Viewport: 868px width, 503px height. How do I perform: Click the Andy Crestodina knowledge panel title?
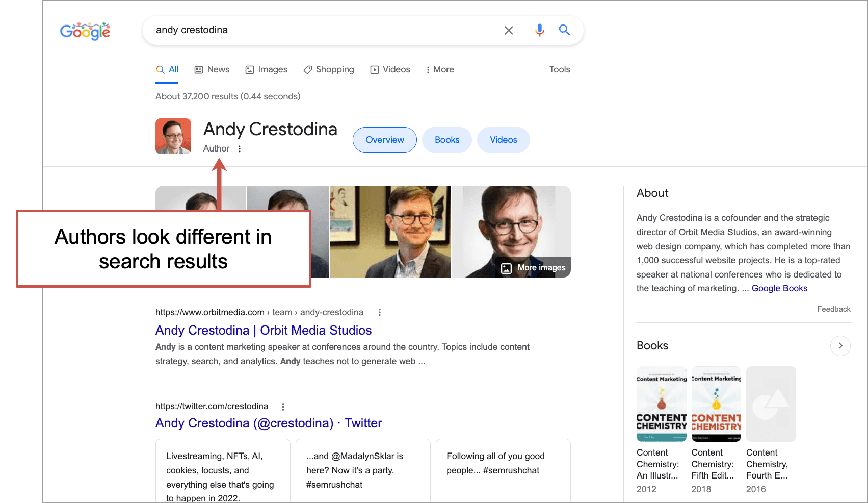270,130
